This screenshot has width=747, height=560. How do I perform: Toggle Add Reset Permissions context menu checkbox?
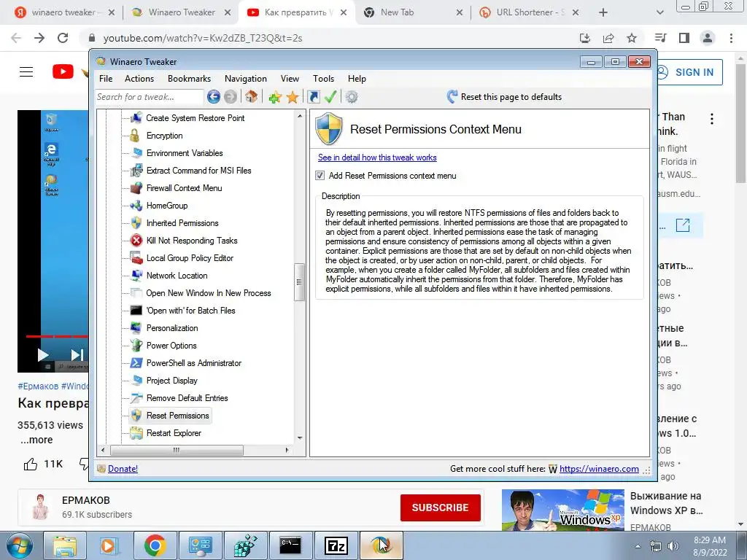click(320, 176)
